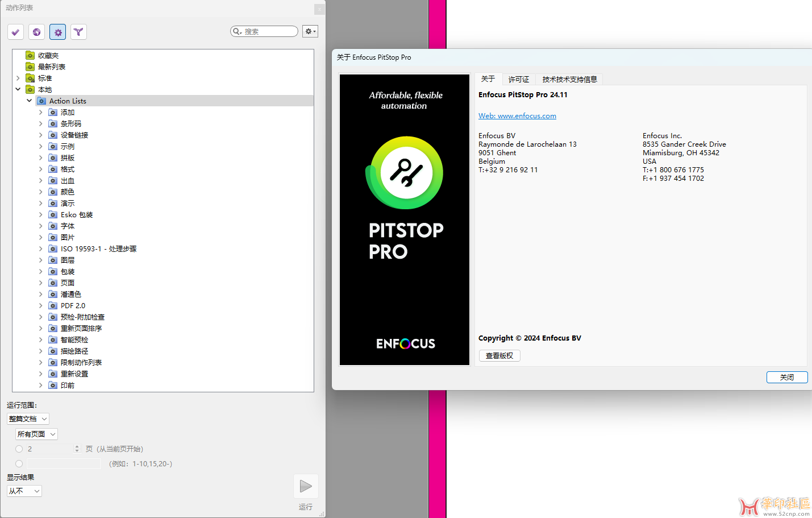Click the purple funnel toolbar icon
Viewport: 812px width, 518px height.
click(x=78, y=32)
